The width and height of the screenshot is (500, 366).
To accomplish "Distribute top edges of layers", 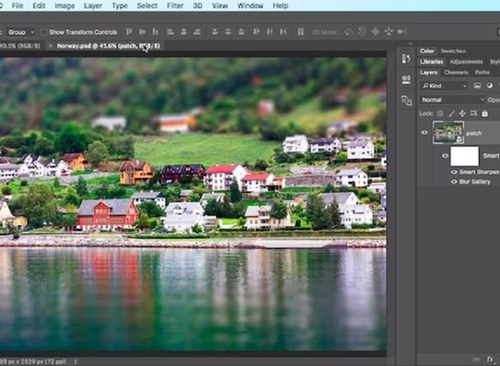I will 215,32.
